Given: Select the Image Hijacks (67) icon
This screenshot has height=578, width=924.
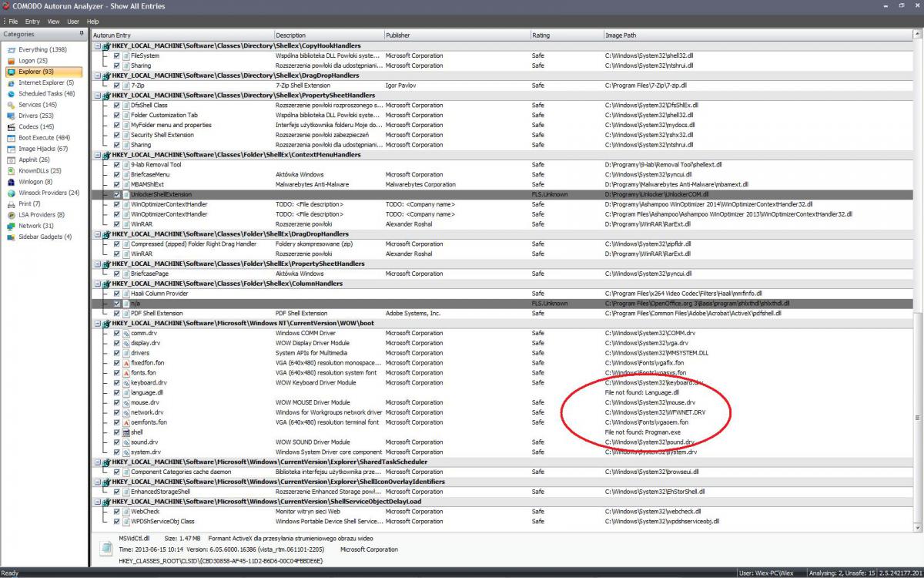Looking at the screenshot, I should (11, 149).
